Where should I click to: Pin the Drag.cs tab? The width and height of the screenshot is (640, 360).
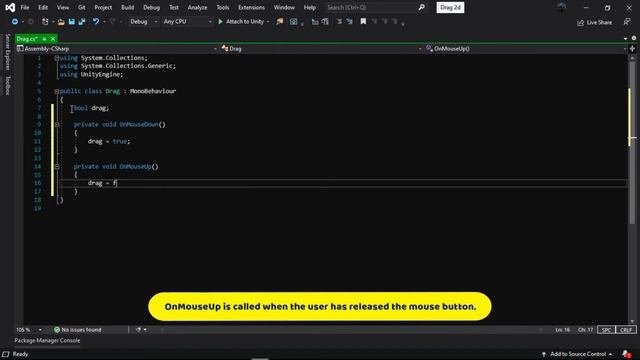tap(44, 39)
